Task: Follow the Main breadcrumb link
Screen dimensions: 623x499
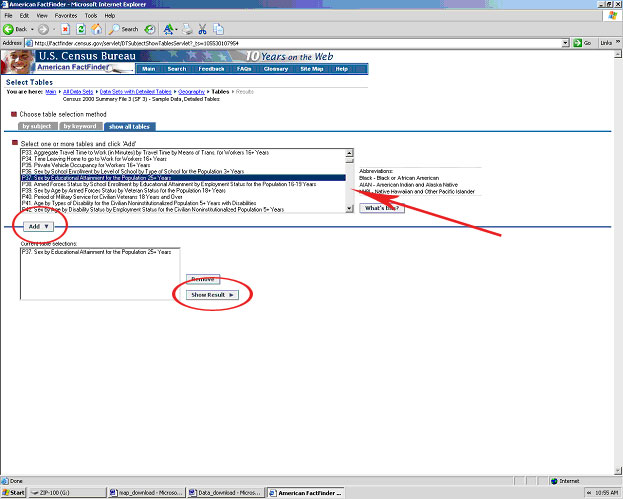Action: click(51, 92)
